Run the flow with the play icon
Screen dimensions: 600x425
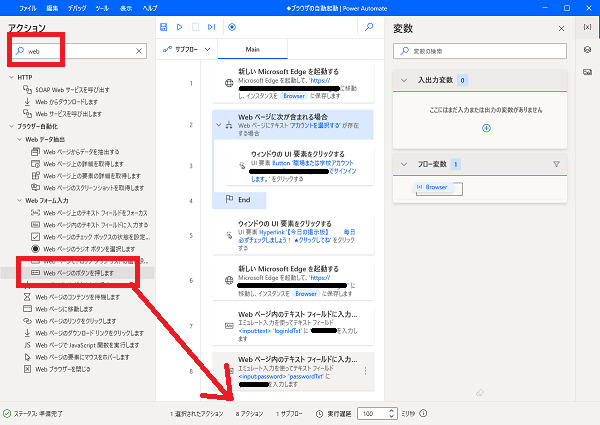coord(179,27)
